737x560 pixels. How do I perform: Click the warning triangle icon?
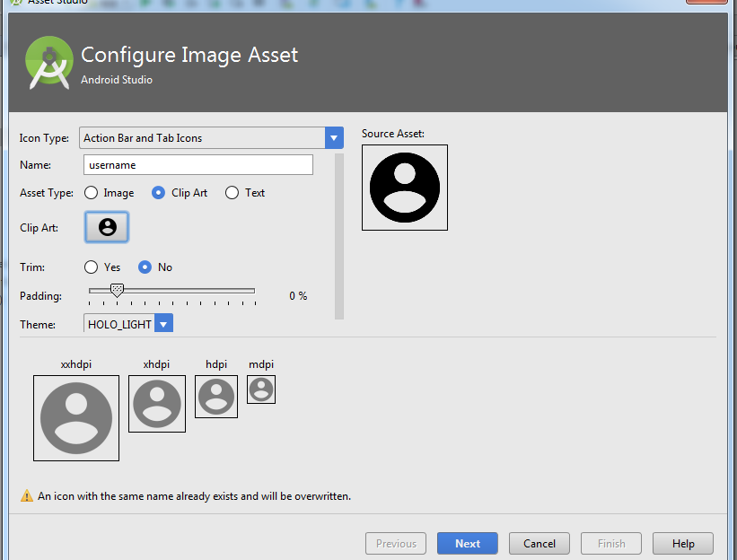point(27,496)
